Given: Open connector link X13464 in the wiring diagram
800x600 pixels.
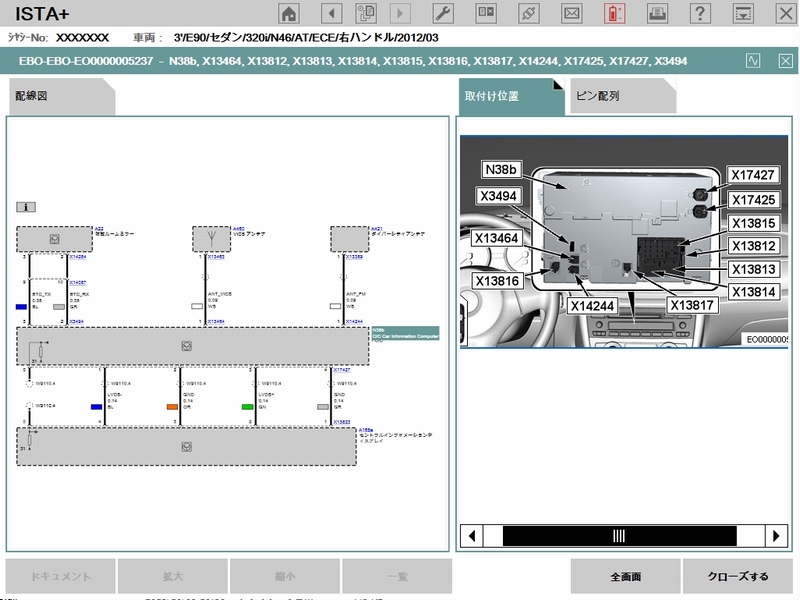Looking at the screenshot, I should (x=216, y=322).
